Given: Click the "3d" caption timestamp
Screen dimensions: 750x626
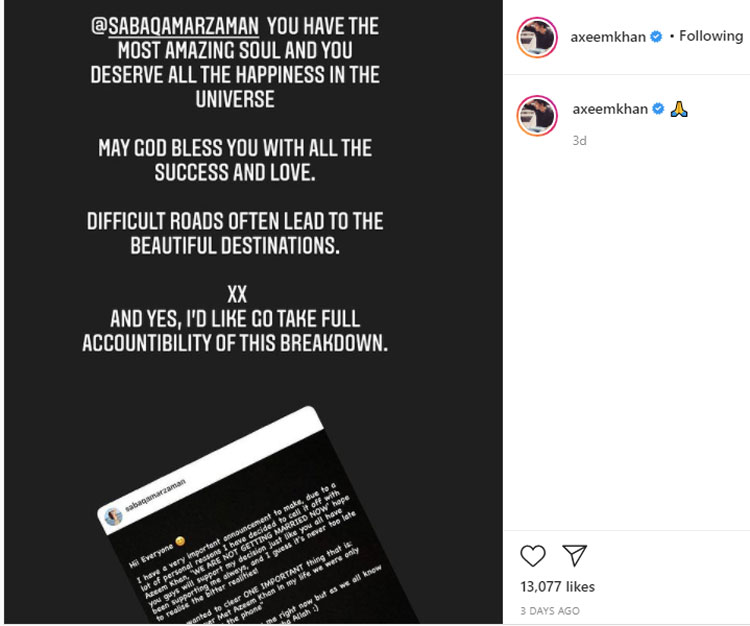Looking at the screenshot, I should (x=579, y=141).
